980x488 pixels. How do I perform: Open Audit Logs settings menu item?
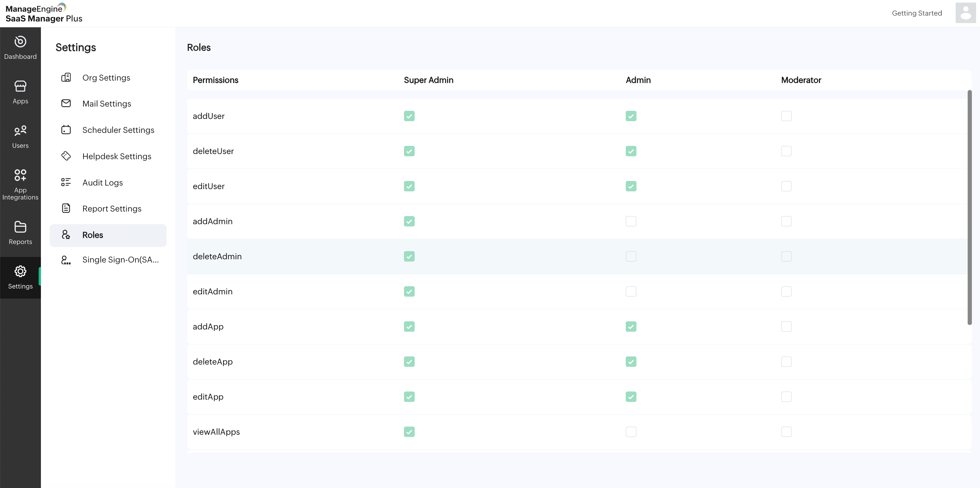[102, 182]
